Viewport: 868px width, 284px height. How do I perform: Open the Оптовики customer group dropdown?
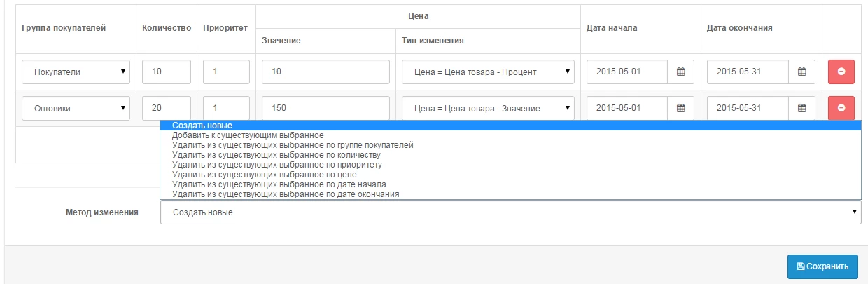(76, 108)
